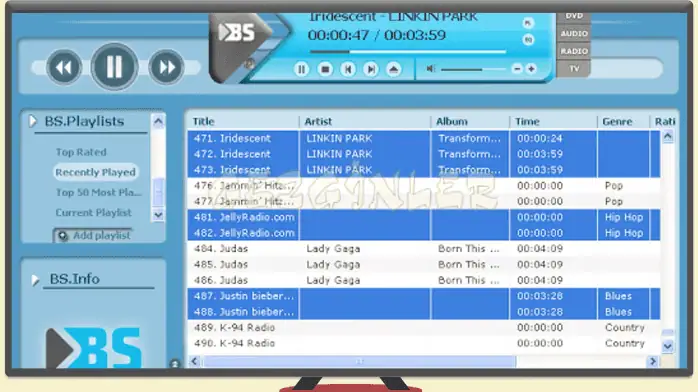Skip to next track with small skip-forward icon
This screenshot has height=392, width=698.
[370, 69]
